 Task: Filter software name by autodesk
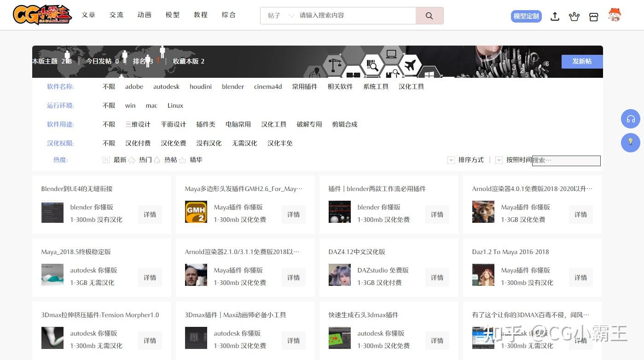point(167,87)
